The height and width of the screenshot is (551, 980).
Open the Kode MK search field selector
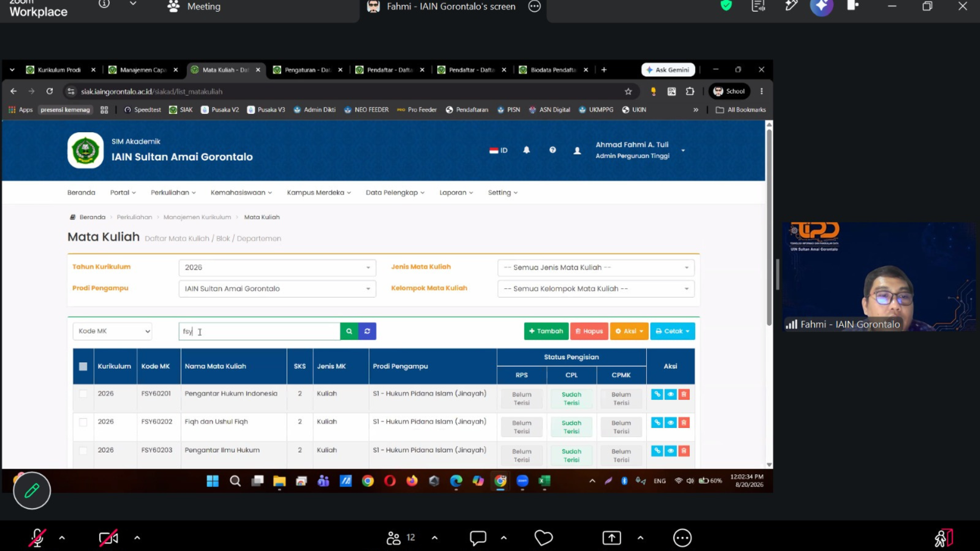[112, 331]
